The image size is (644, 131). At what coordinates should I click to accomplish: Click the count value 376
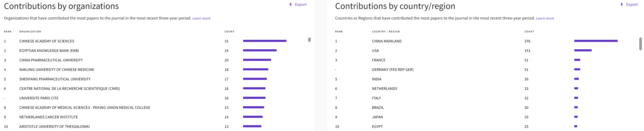tap(527, 41)
